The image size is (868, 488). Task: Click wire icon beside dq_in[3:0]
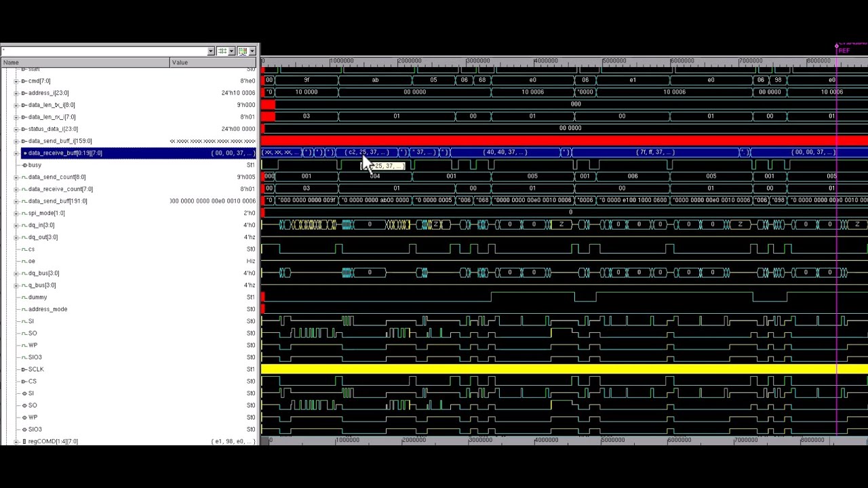click(x=24, y=225)
